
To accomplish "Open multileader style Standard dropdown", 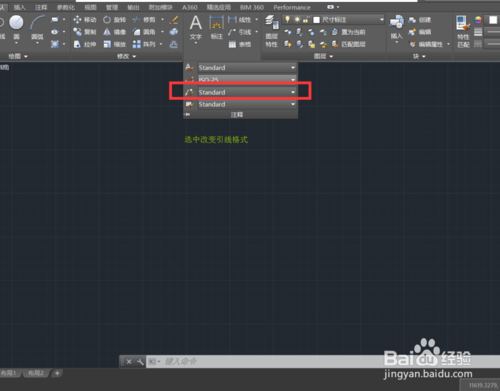I will 247,92.
